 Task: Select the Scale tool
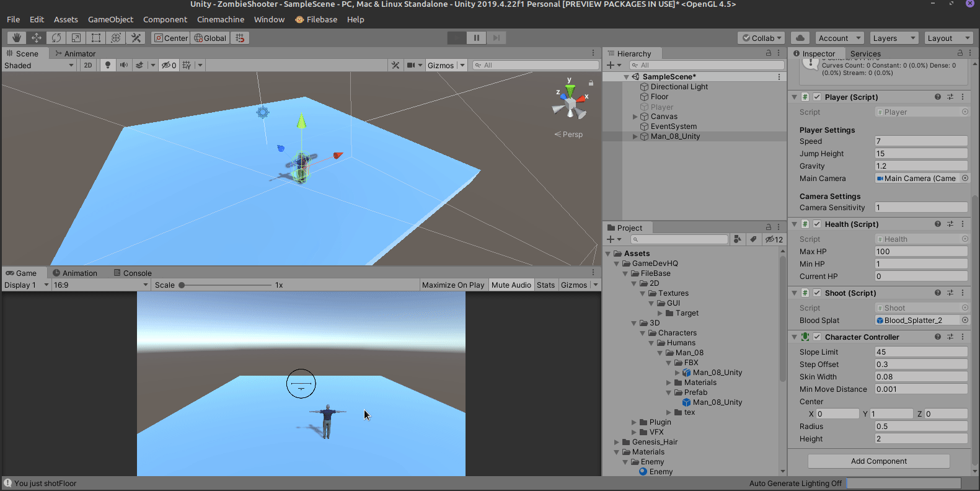76,38
